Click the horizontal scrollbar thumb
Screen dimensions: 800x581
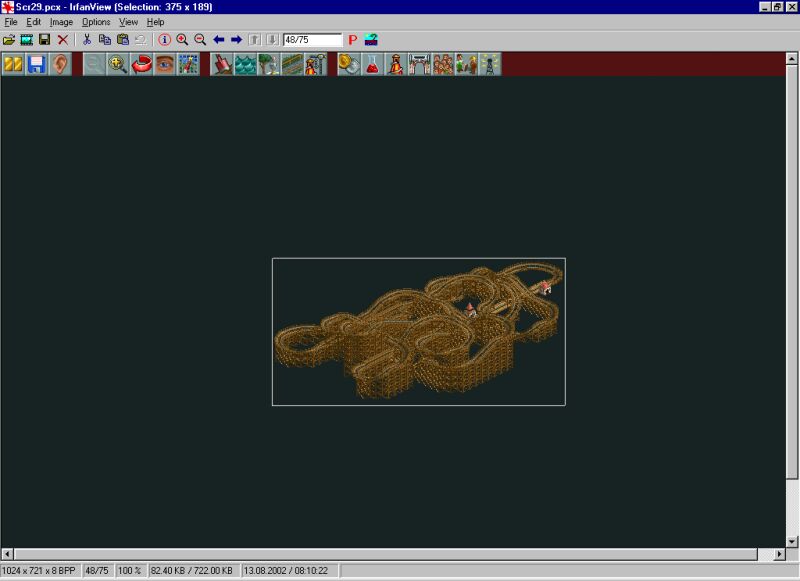(x=386, y=553)
